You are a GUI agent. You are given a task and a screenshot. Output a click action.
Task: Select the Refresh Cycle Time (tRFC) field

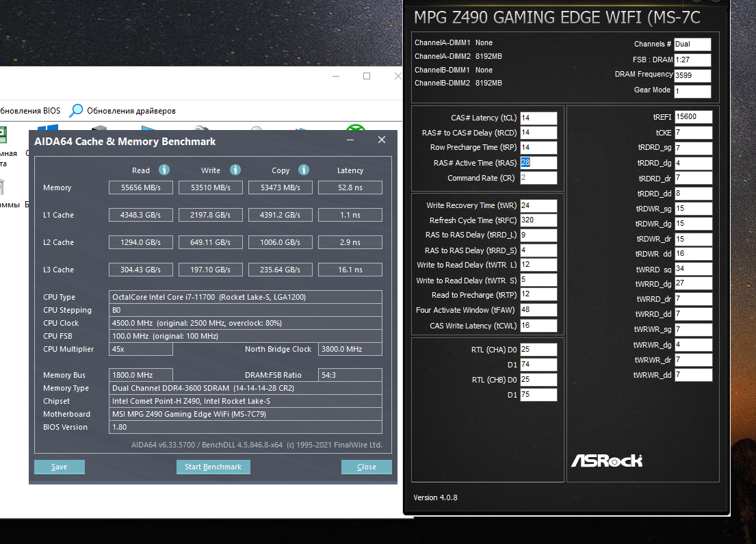538,220
